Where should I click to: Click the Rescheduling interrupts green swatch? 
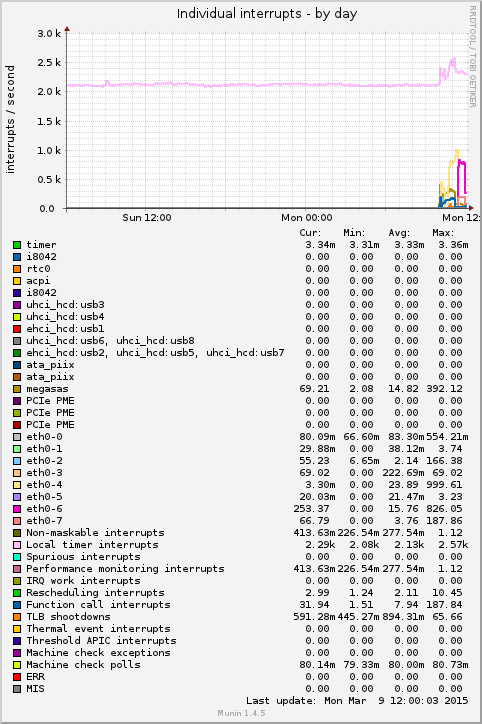(x=17, y=593)
